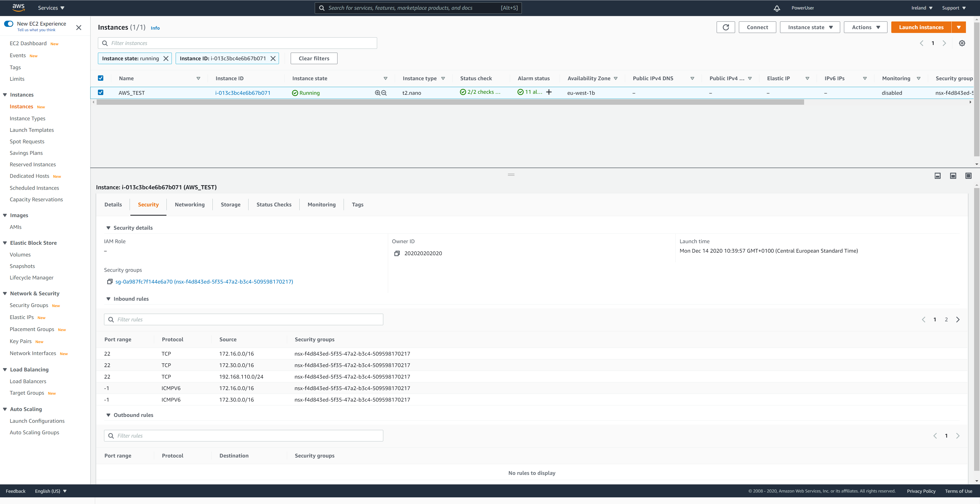Click the Info link next to Instances
The height and width of the screenshot is (504, 980).
pos(155,28)
